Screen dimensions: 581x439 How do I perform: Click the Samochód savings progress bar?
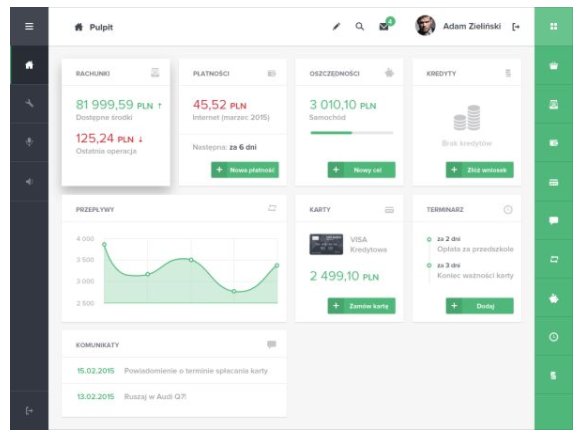tap(352, 133)
